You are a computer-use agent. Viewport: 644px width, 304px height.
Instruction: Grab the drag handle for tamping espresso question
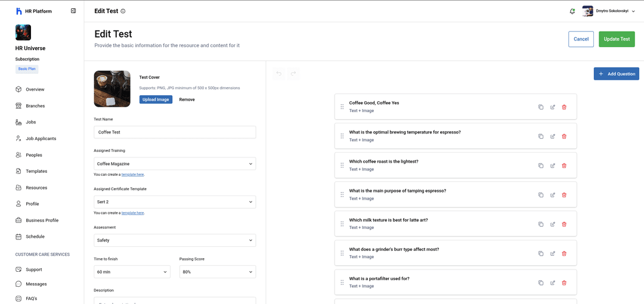[x=342, y=194]
